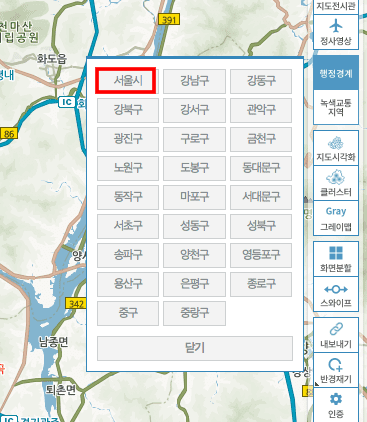
Task: Click the 금천구 button
Action: click(261, 139)
